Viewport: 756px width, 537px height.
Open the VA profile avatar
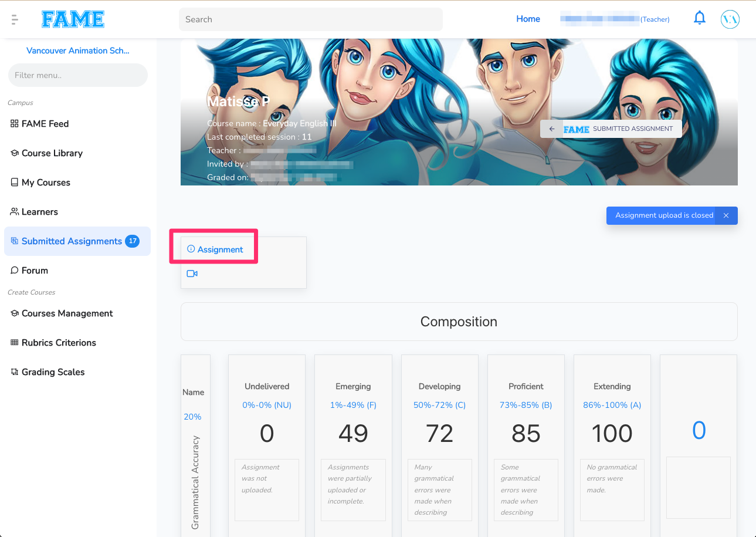click(x=730, y=19)
